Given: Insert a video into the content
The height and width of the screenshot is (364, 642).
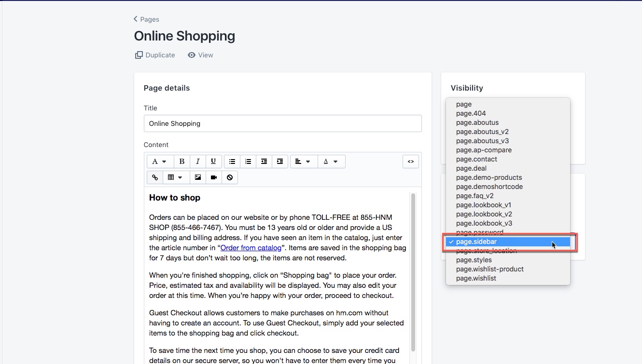Looking at the screenshot, I should (x=214, y=177).
